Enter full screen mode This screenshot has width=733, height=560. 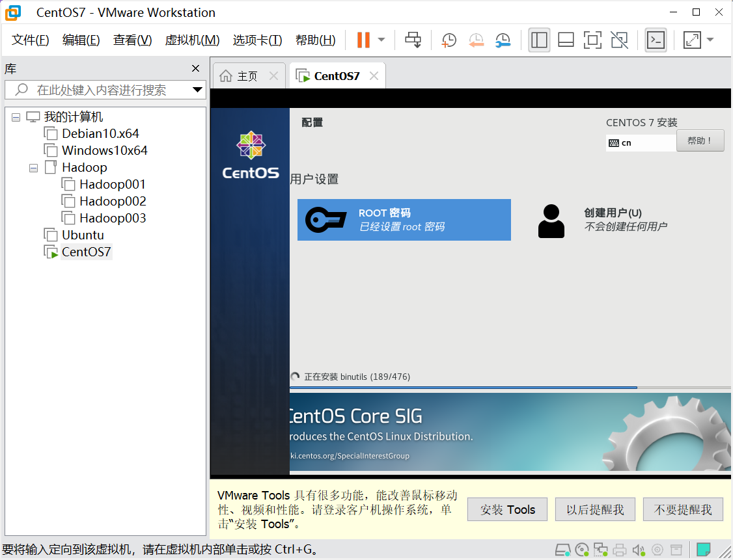point(593,40)
